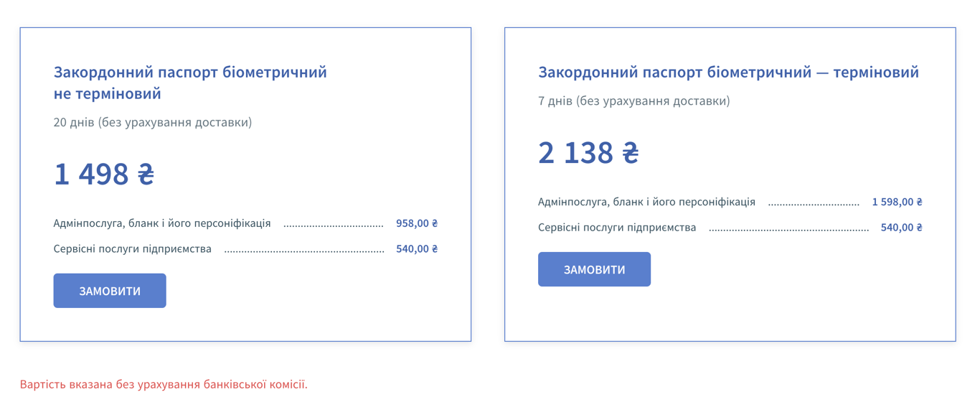Click right Адмінпослуга, бланк і його персоніфікація row
Screen dimensions: 980x415
pos(646,202)
